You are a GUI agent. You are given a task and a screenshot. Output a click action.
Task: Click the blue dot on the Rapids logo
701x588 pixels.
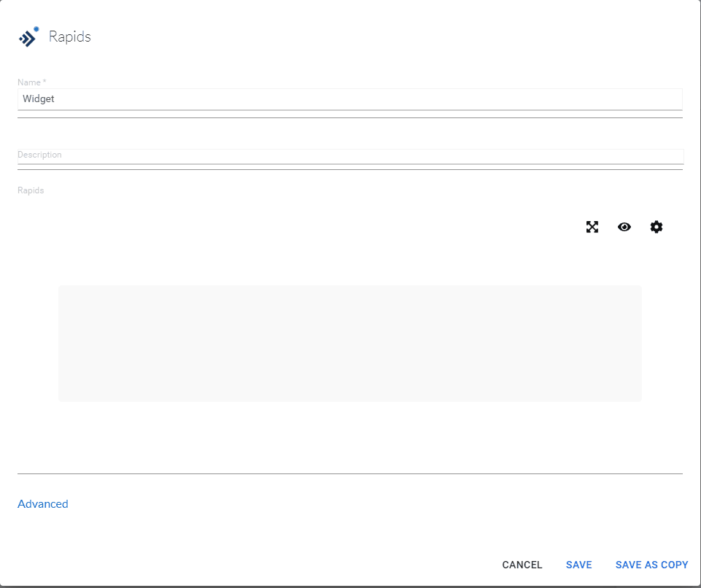coord(36,29)
